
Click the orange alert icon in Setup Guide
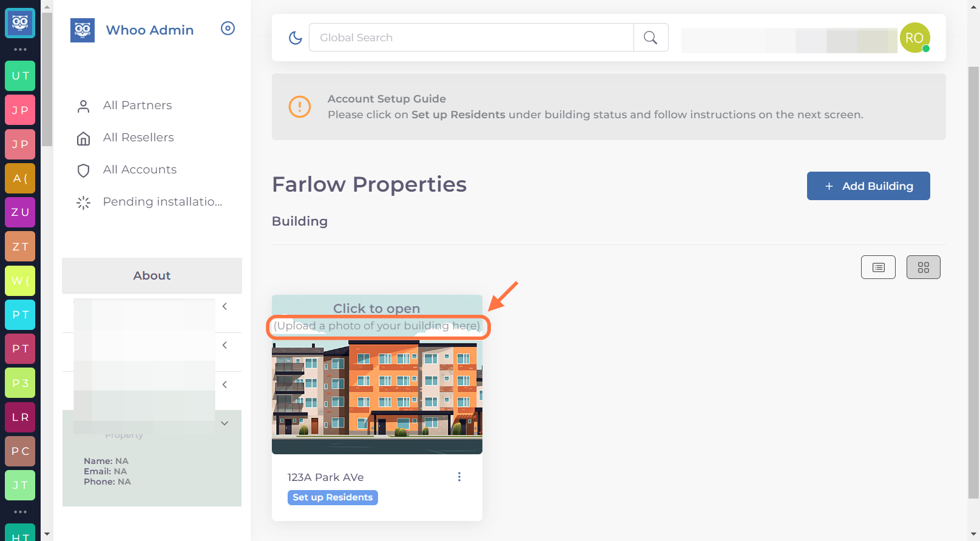(x=300, y=107)
